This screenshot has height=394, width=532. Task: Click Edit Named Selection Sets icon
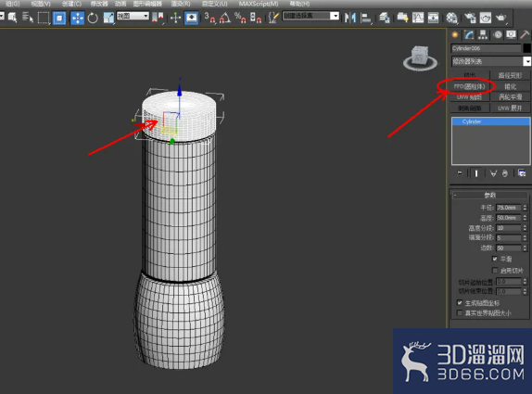(273, 18)
